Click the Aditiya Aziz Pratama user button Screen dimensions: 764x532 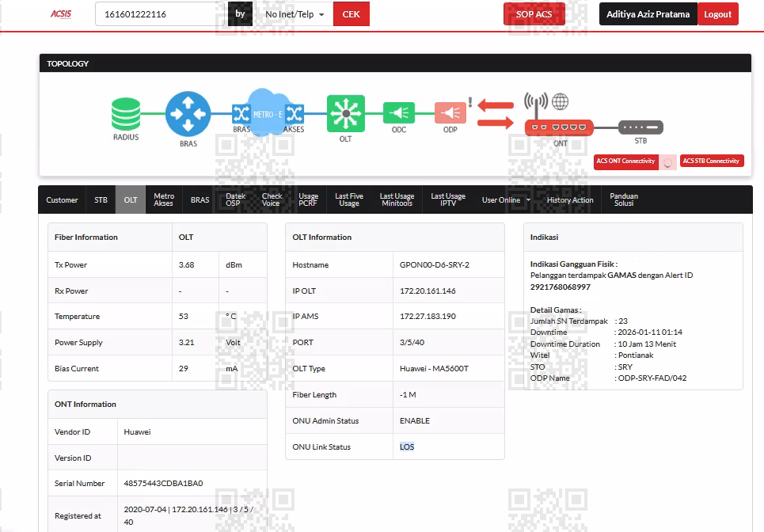coord(648,14)
